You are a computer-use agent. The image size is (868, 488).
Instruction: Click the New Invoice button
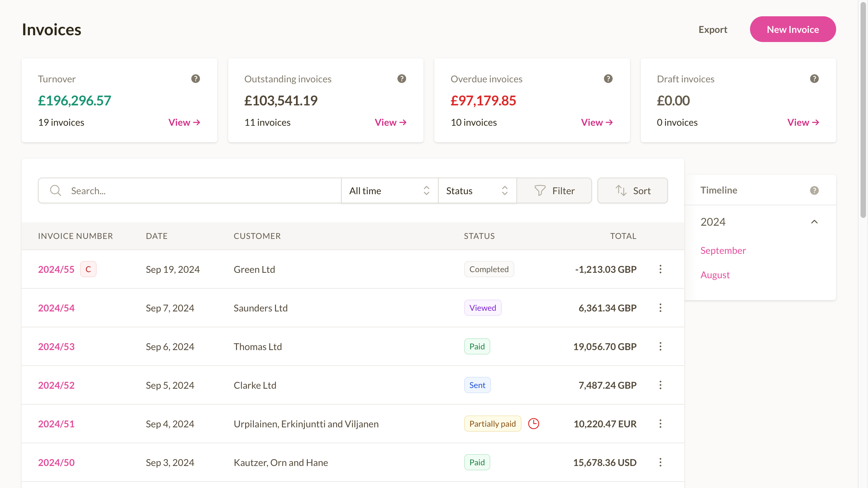[792, 28]
